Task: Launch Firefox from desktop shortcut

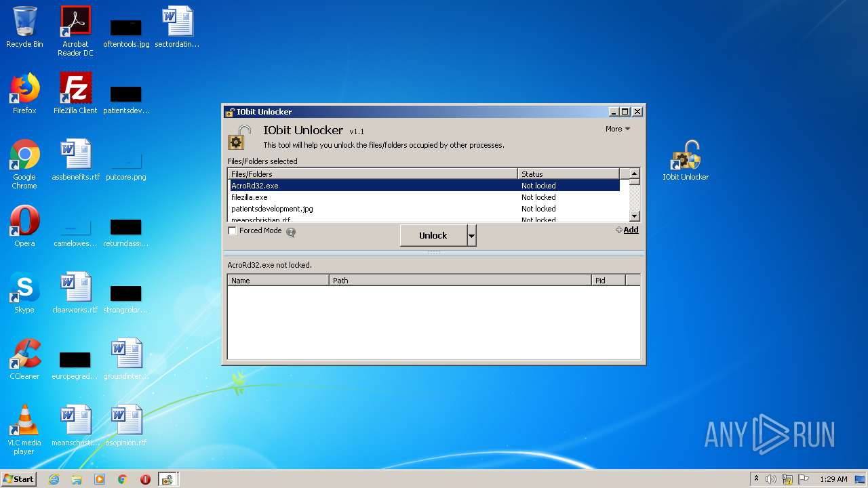Action: tap(24, 94)
